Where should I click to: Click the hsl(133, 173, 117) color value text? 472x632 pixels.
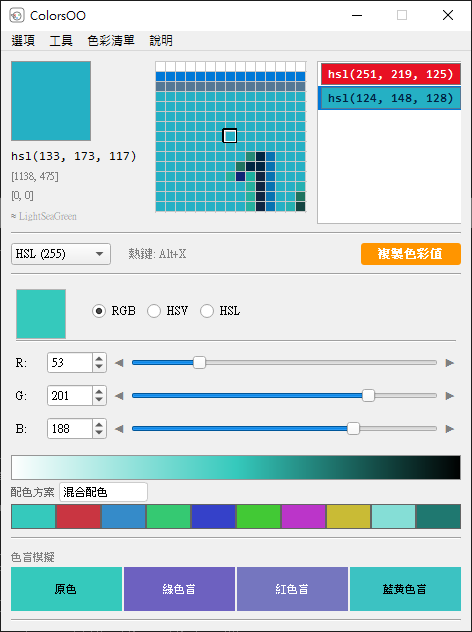click(x=74, y=156)
